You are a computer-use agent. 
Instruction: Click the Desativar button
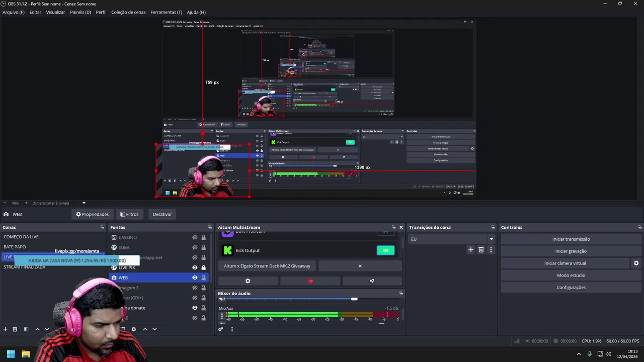[162, 214]
